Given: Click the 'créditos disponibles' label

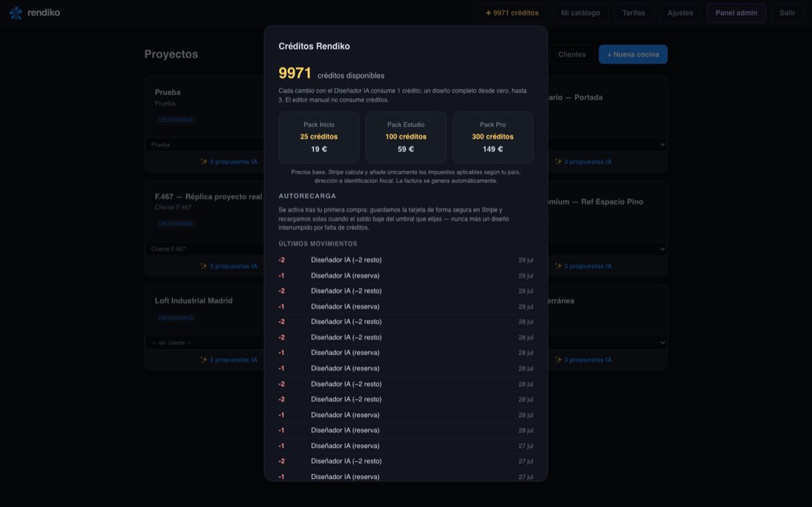Looking at the screenshot, I should (x=351, y=75).
